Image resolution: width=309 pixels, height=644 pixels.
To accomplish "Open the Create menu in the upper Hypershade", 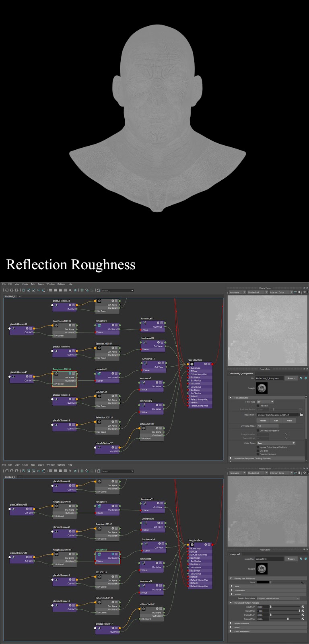I will click(25, 284).
